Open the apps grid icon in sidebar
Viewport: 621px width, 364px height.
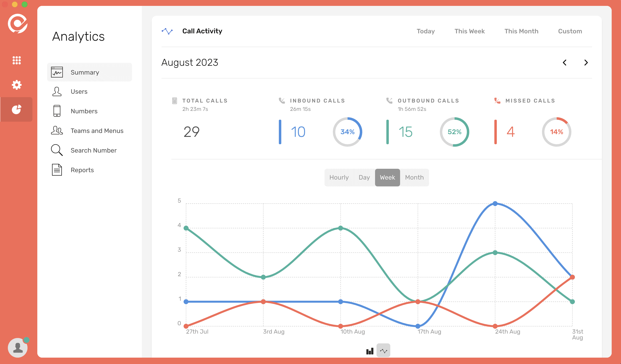pos(16,60)
